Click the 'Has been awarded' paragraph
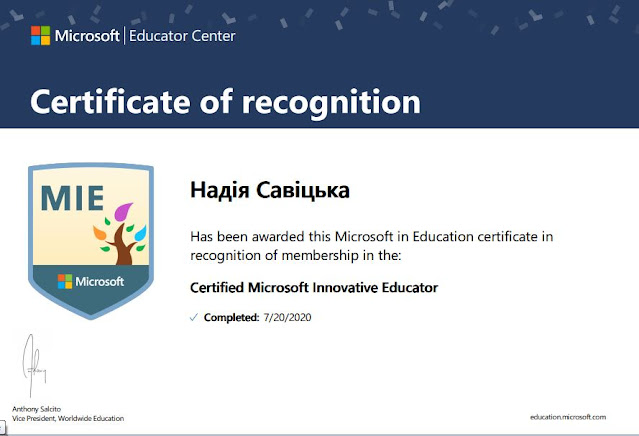This screenshot has height=436, width=639. click(x=372, y=246)
